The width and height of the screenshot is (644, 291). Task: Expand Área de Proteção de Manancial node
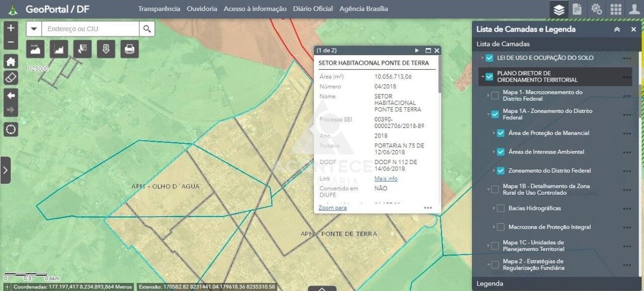point(494,133)
